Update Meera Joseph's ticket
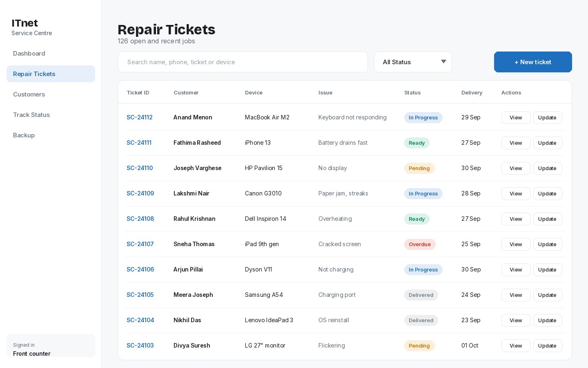Viewport: 588px width, 368px height. tap(548, 295)
